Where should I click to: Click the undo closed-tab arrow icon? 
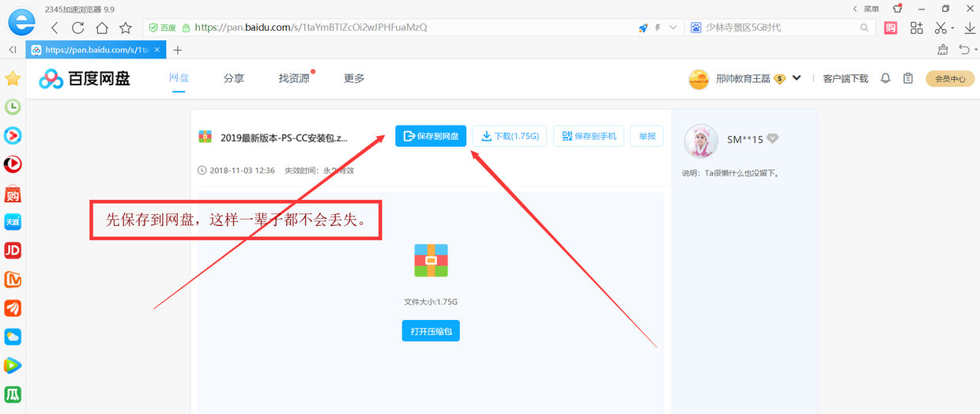click(963, 50)
